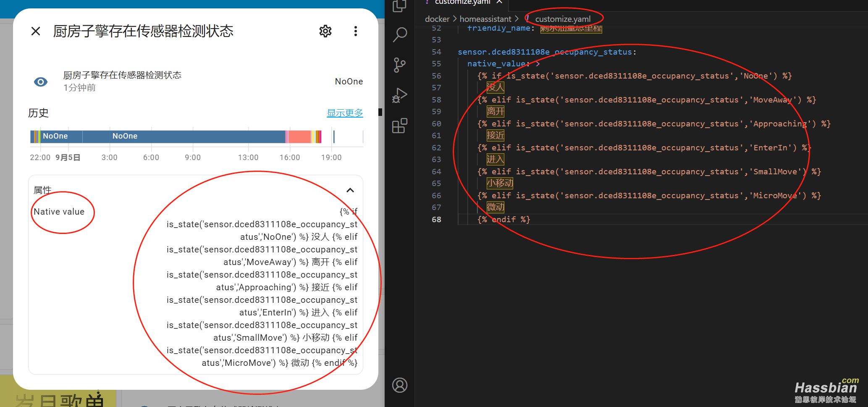Close the sensor details dialog
The height and width of the screenshot is (407, 868).
(x=36, y=31)
